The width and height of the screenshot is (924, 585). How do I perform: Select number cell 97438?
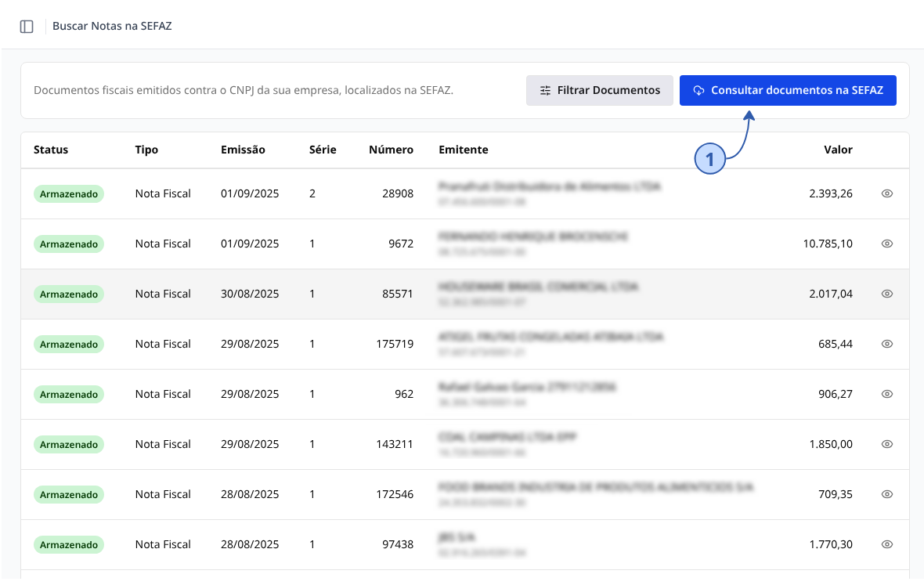click(398, 544)
